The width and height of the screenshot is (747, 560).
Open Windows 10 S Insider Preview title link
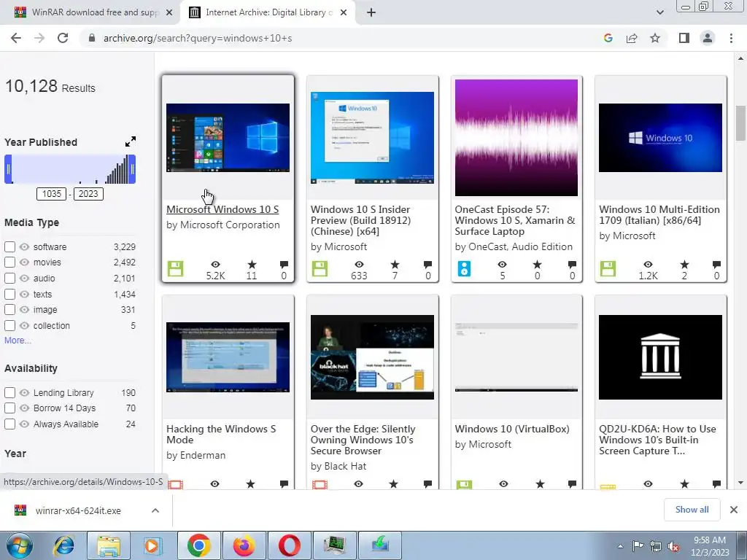[360, 220]
